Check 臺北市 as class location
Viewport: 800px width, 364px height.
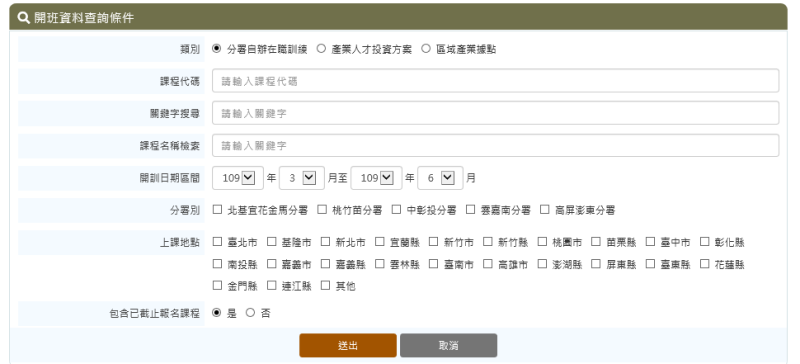[x=217, y=241]
